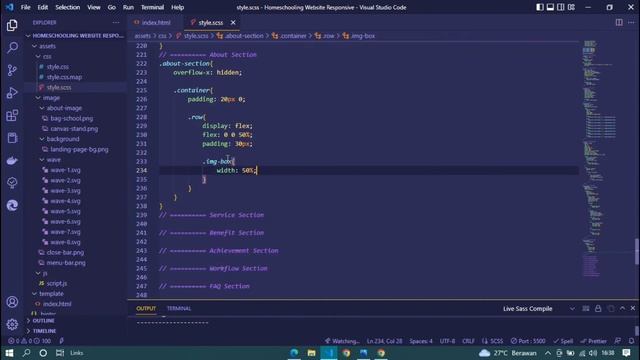This screenshot has height=360, width=640.
Task: Open the Explorer view icon
Action: [12, 25]
